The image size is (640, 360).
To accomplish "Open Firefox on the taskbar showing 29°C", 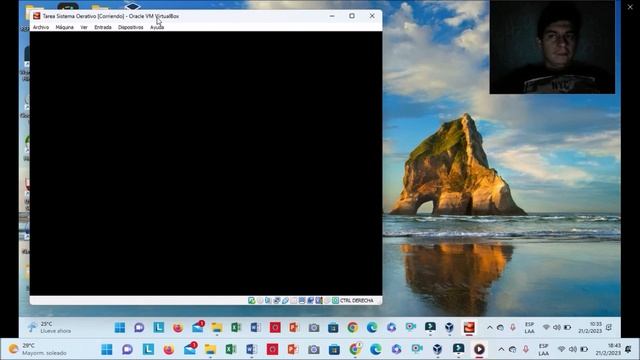I will pyautogui.click(x=169, y=349).
